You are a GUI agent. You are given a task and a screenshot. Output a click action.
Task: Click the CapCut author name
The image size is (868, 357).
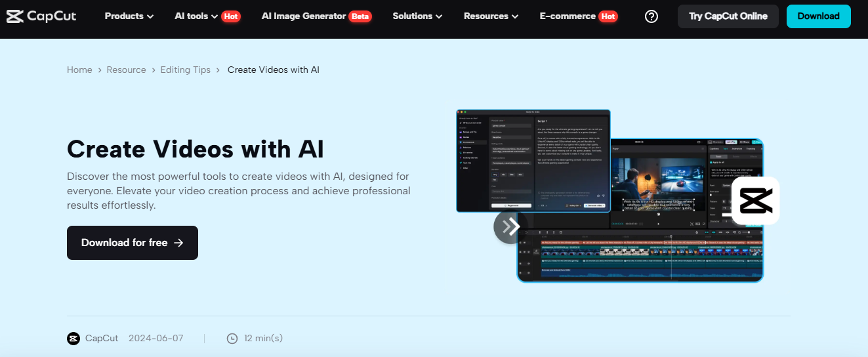click(102, 339)
